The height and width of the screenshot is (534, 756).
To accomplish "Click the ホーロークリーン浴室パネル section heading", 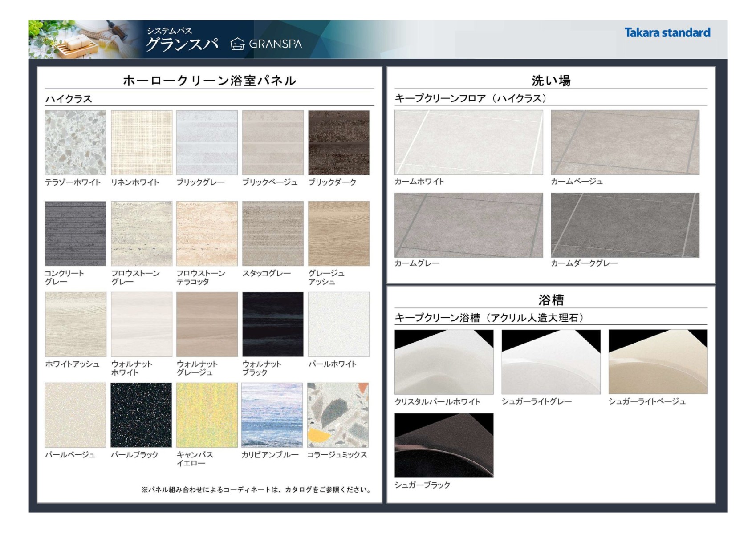I will 209,81.
